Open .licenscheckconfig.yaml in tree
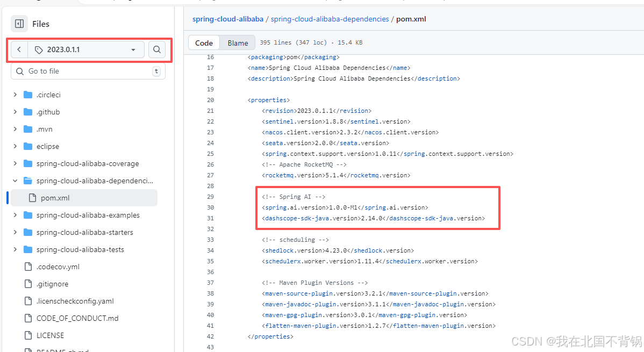Screen dimensions: 644x352 point(75,301)
